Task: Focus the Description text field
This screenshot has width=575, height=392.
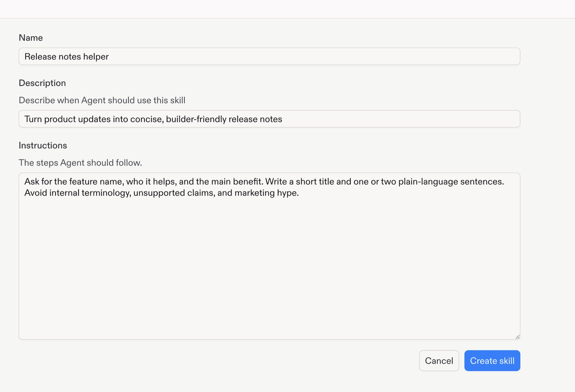Action: 269,119
